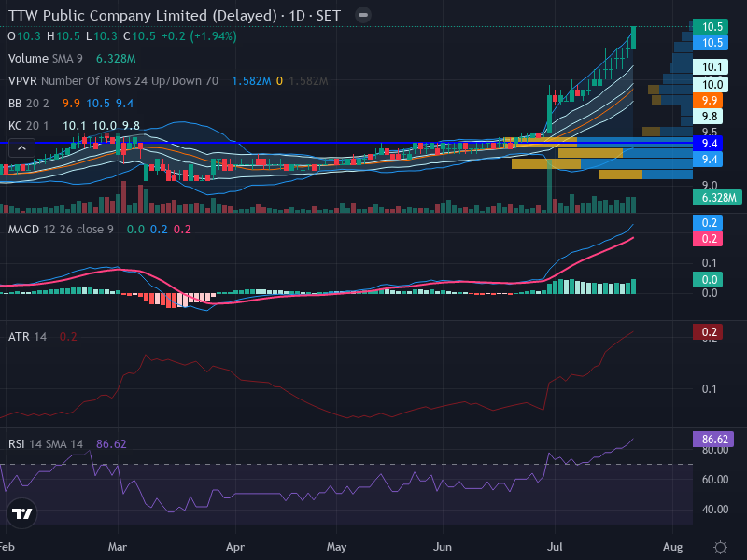
Task: Select BB 20 2 indicator legend
Action: coord(29,104)
